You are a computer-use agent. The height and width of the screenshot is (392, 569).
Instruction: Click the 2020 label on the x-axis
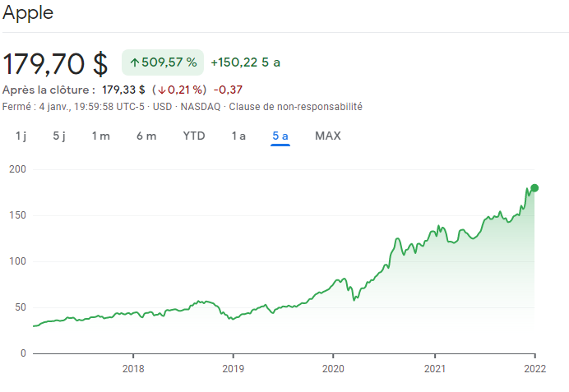pyautogui.click(x=333, y=367)
